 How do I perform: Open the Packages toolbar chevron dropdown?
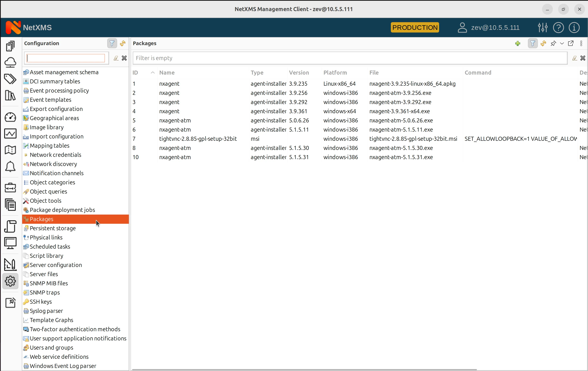[x=562, y=43]
